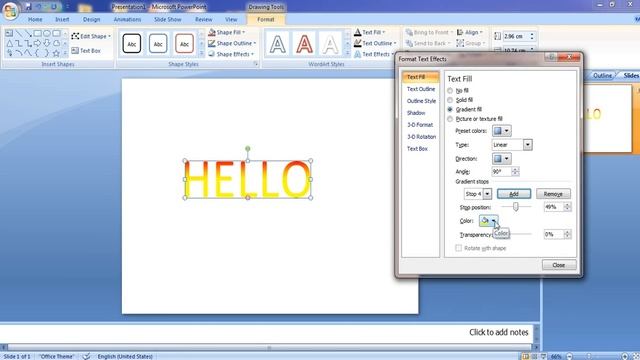Open the gradient Direction dropdown
The width and height of the screenshot is (640, 360).
click(x=502, y=159)
